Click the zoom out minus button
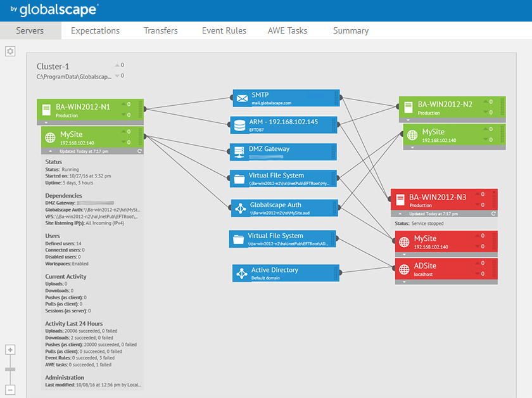 (x=10, y=390)
